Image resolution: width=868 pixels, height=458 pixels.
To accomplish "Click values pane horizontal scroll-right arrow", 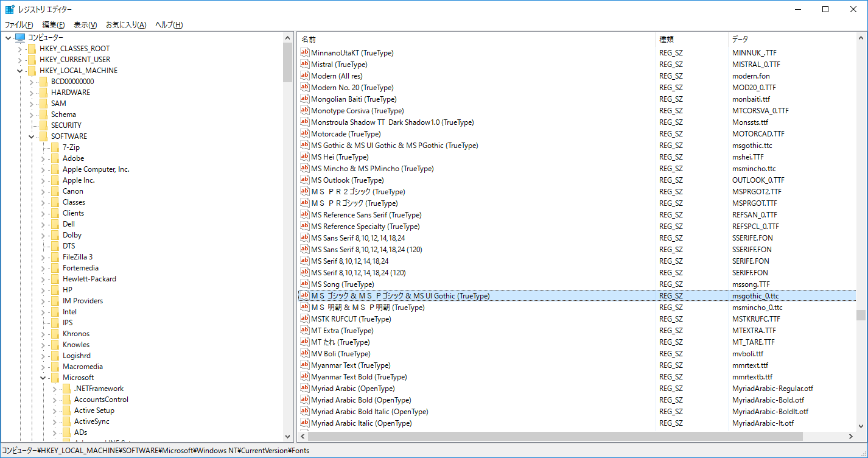I will pos(850,437).
